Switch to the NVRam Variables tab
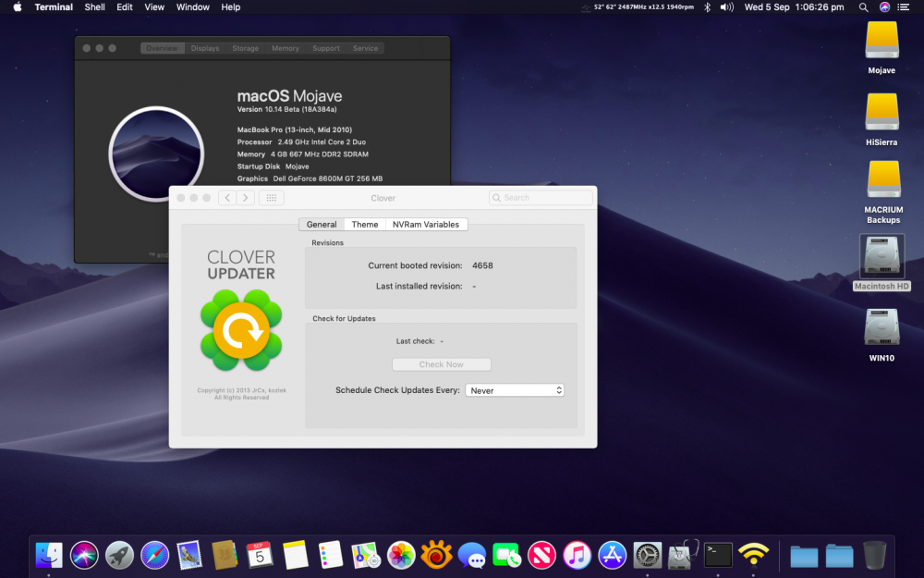 pos(426,224)
